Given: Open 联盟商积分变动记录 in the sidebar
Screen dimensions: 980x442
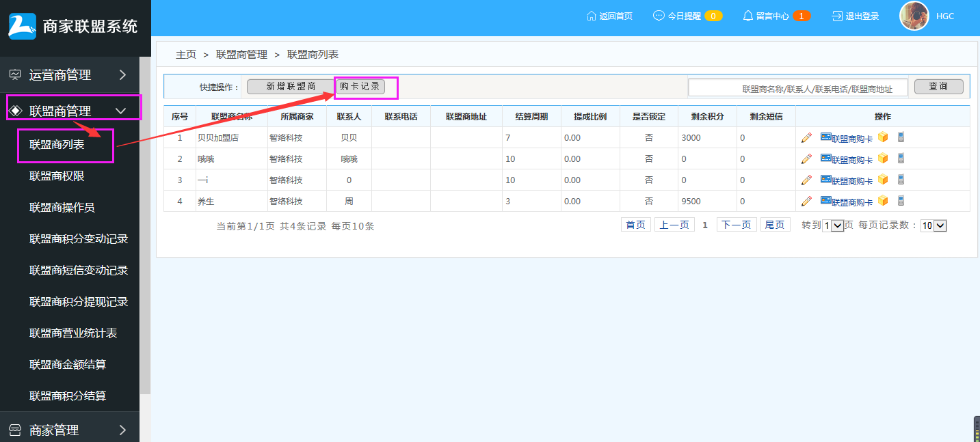Looking at the screenshot, I should pos(79,239).
